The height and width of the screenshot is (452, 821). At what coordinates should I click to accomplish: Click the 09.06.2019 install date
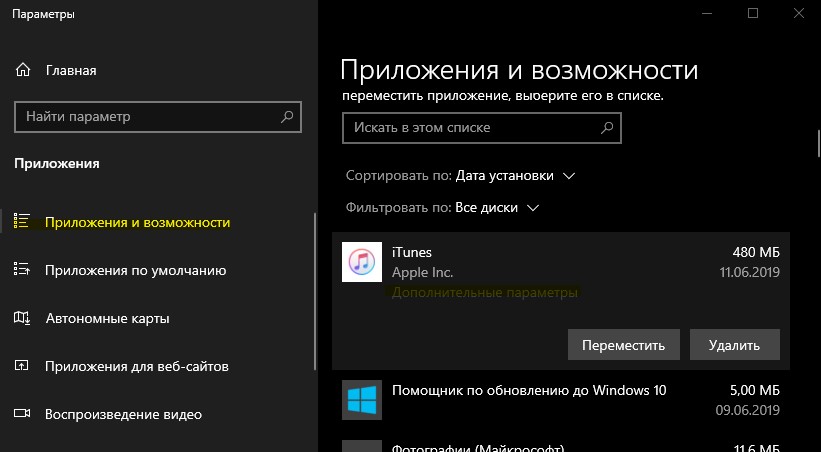point(748,410)
